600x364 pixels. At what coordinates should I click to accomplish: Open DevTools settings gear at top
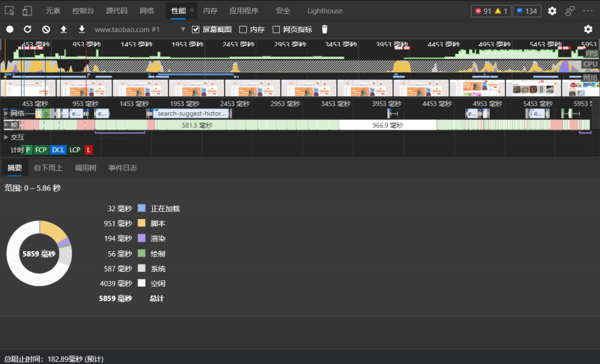point(552,10)
